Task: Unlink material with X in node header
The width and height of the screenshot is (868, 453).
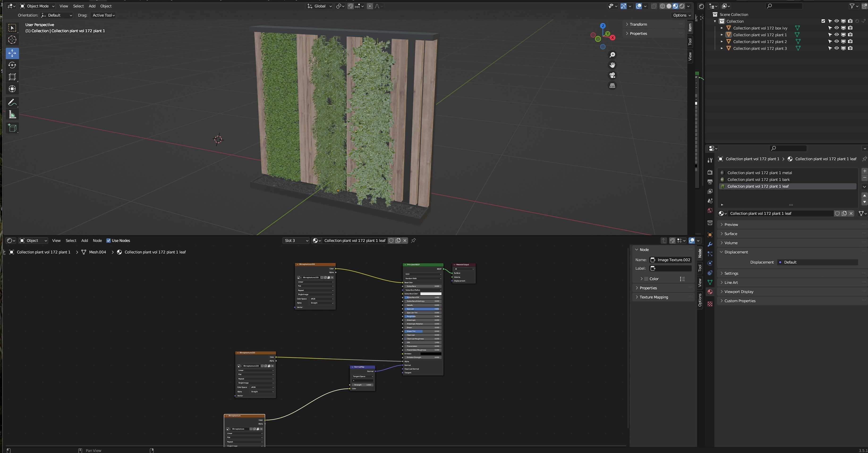Action: pos(405,240)
